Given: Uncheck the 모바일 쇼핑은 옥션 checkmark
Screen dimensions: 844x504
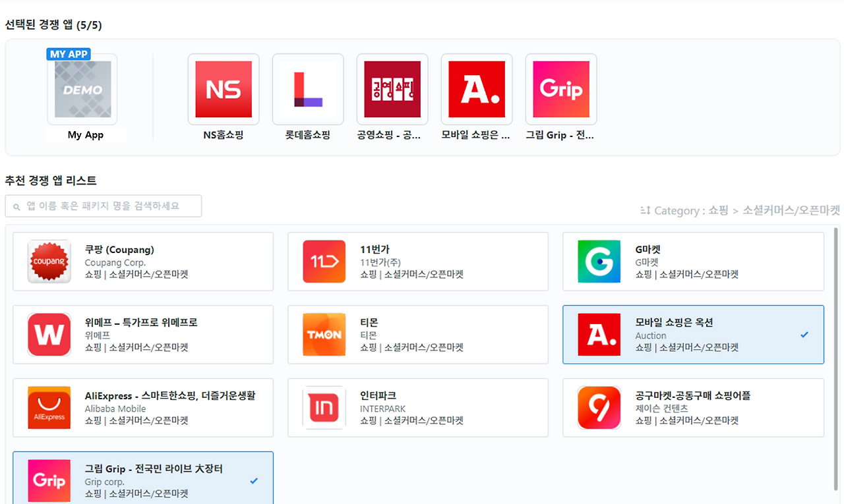Looking at the screenshot, I should click(804, 335).
